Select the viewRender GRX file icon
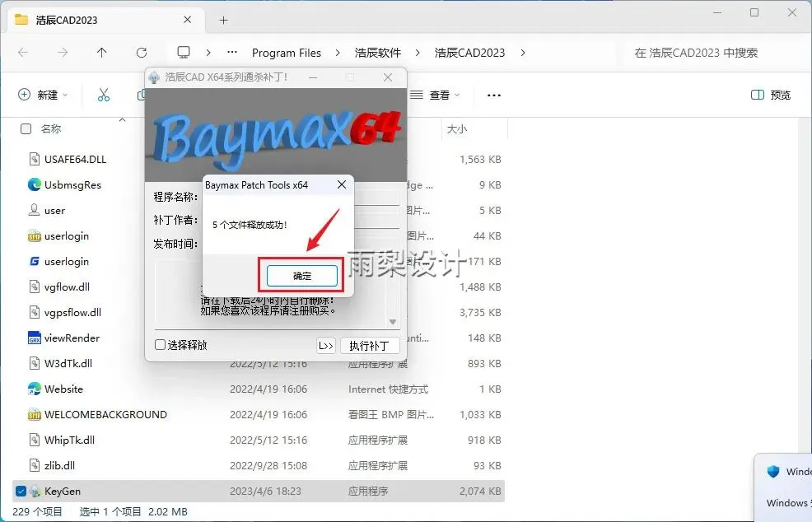Viewport: 812px width, 522px height. pos(35,338)
